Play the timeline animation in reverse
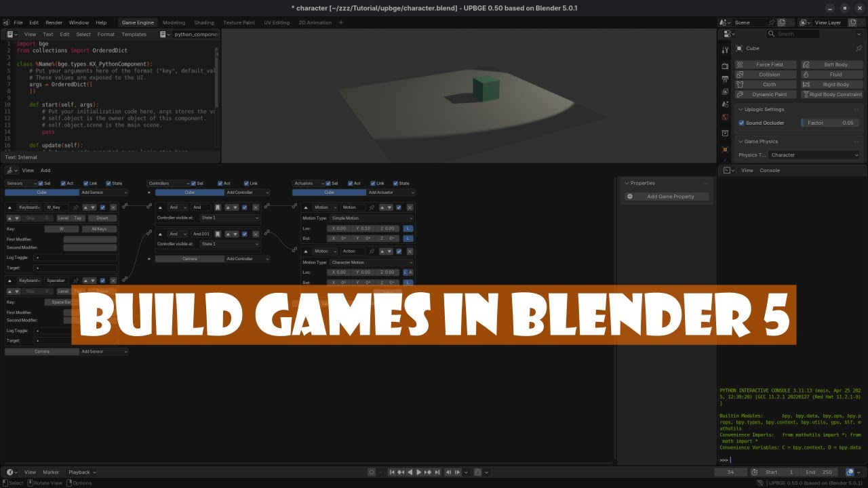The image size is (868, 488). (410, 472)
